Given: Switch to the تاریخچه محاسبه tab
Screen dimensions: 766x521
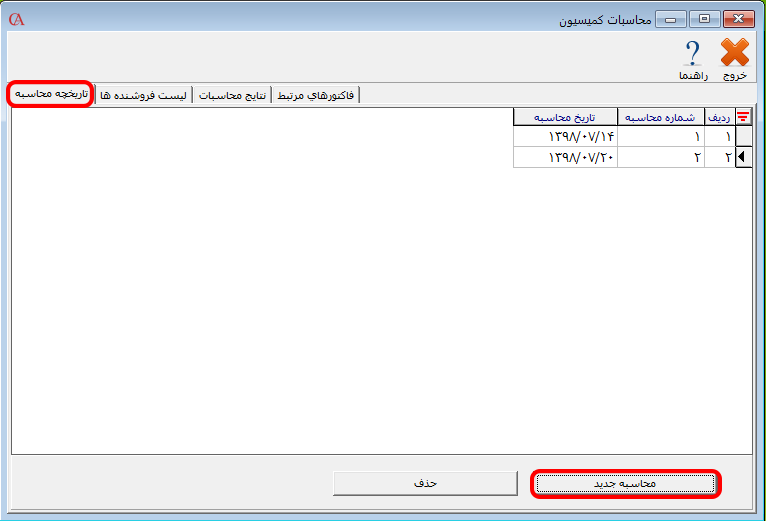Looking at the screenshot, I should pyautogui.click(x=50, y=94).
